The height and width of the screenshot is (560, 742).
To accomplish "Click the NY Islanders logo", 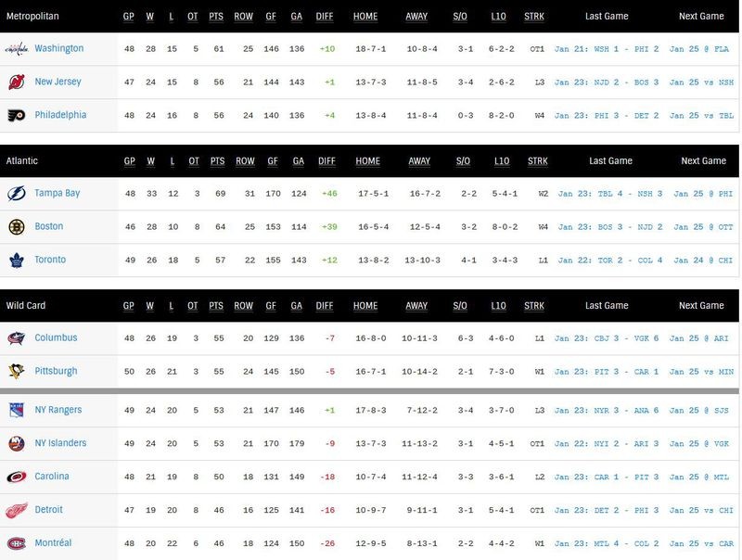I will [x=18, y=440].
